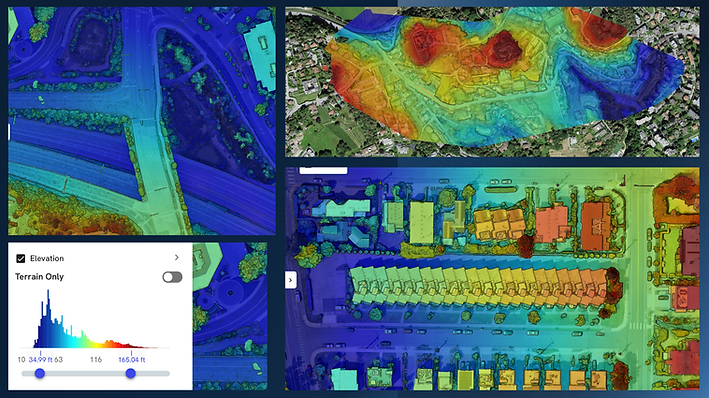Image resolution: width=709 pixels, height=398 pixels.
Task: Select the Terrain Only label
Action: point(39,276)
